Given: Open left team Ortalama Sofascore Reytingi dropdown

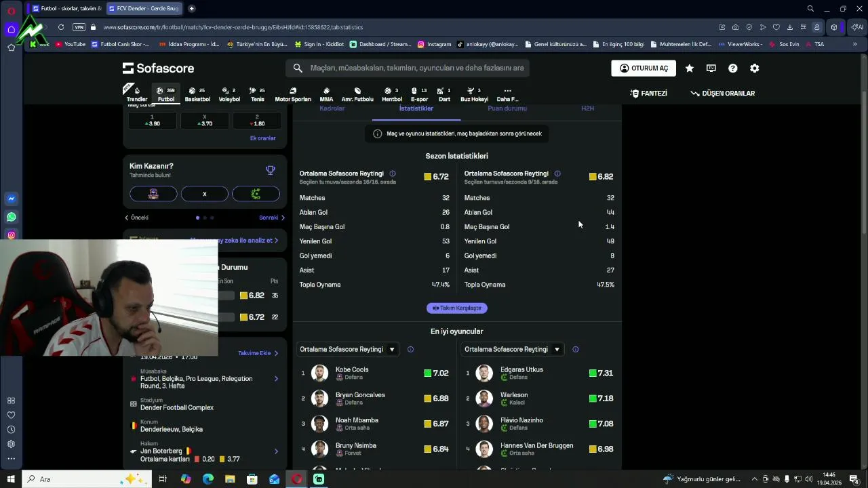Looking at the screenshot, I should click(x=347, y=350).
